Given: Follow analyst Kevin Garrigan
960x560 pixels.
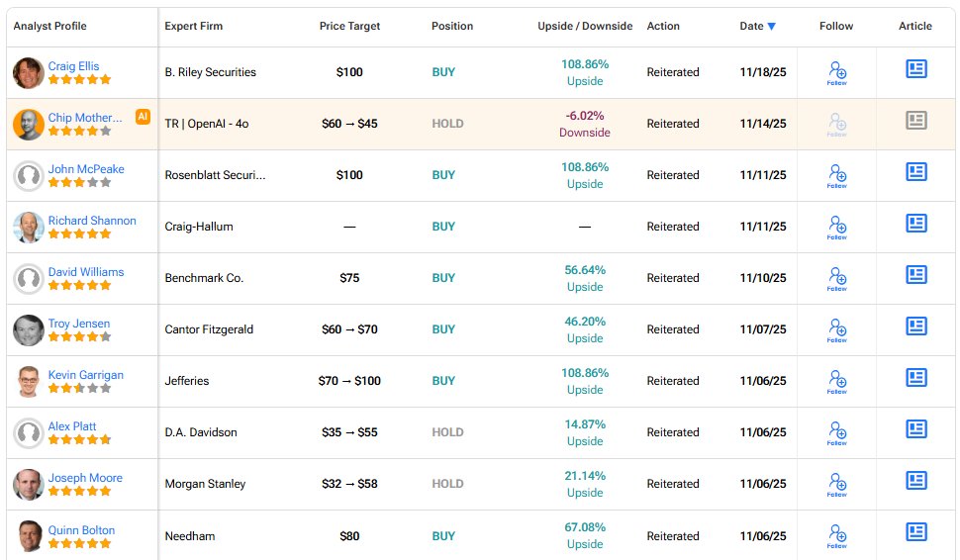Looking at the screenshot, I should pos(837,381).
